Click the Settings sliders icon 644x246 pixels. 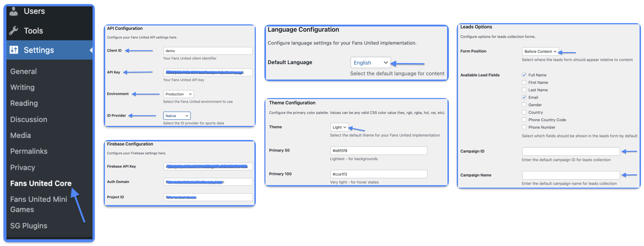(x=14, y=50)
